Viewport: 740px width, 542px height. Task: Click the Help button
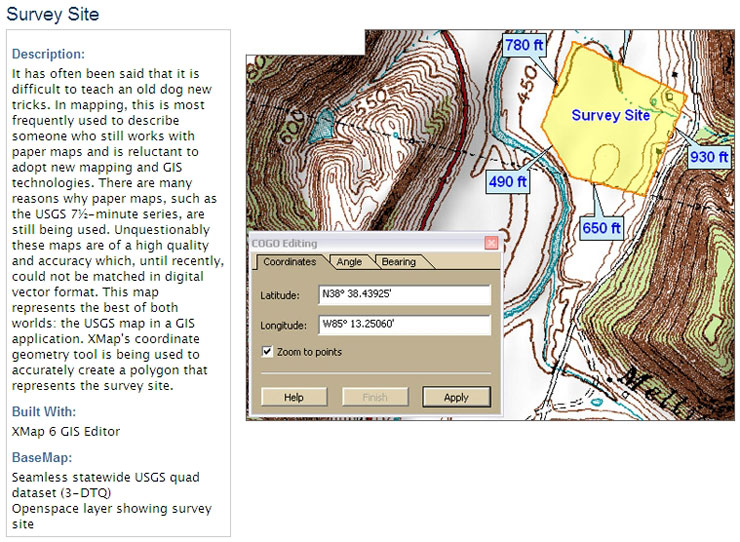point(294,397)
